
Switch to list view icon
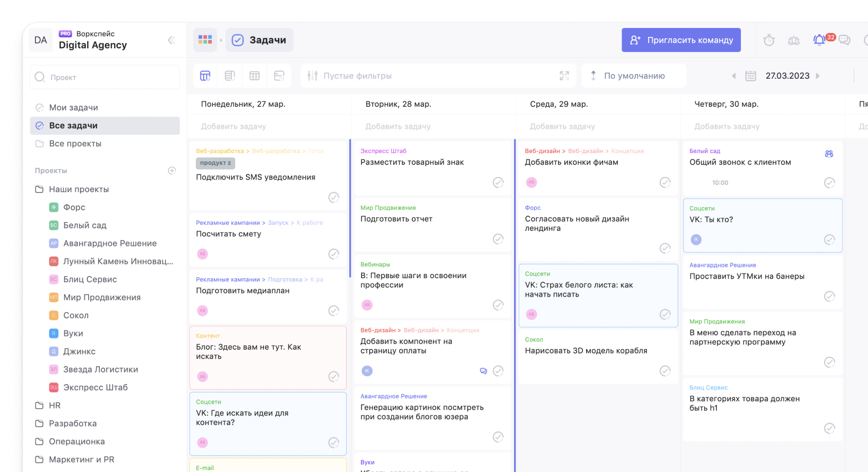pos(230,76)
